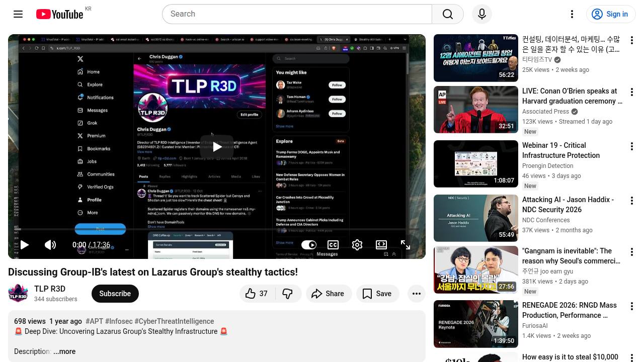Start voice search with microphone
This screenshot has height=362, width=644.
482,14
